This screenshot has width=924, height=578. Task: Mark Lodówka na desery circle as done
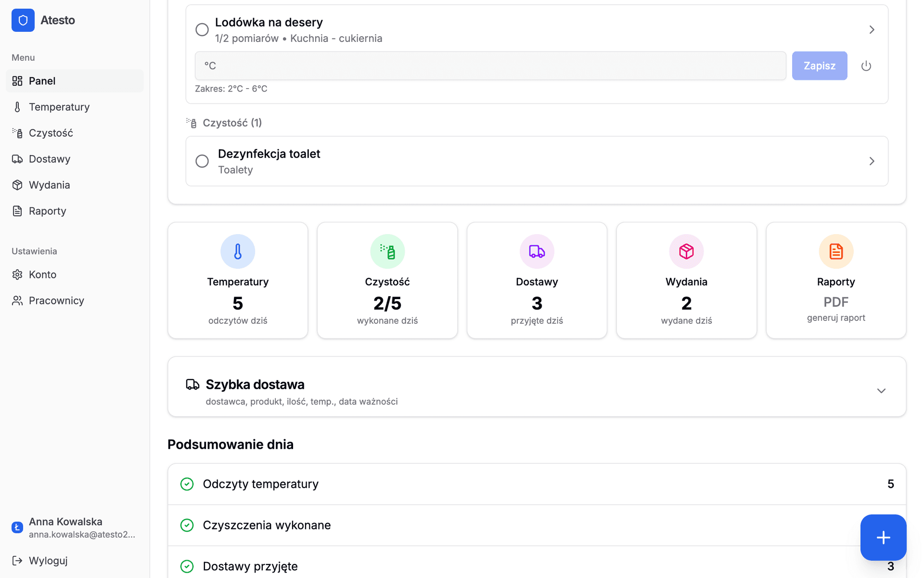(202, 30)
